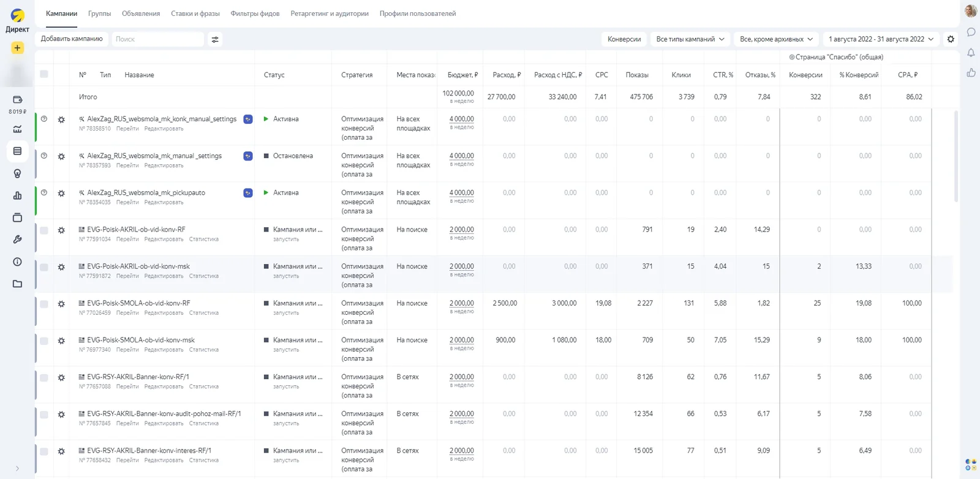Open the Ставки и фразы tab
Image resolution: width=980 pixels, height=479 pixels.
coord(195,13)
